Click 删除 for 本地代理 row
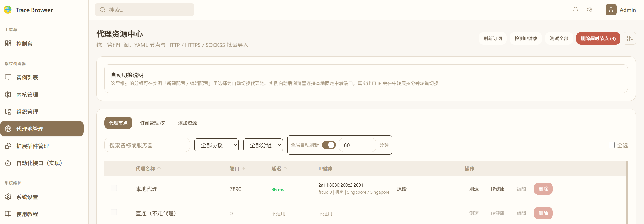This screenshot has height=224, width=644. pyautogui.click(x=543, y=189)
